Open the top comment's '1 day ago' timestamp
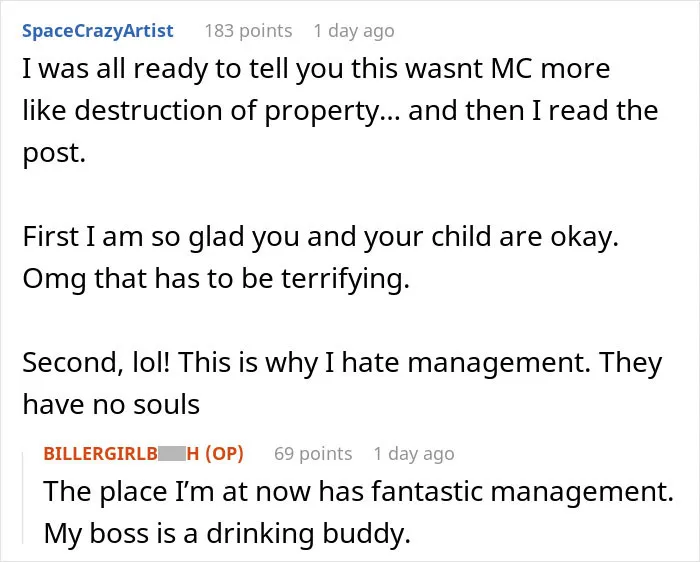The image size is (700, 562). (x=354, y=31)
